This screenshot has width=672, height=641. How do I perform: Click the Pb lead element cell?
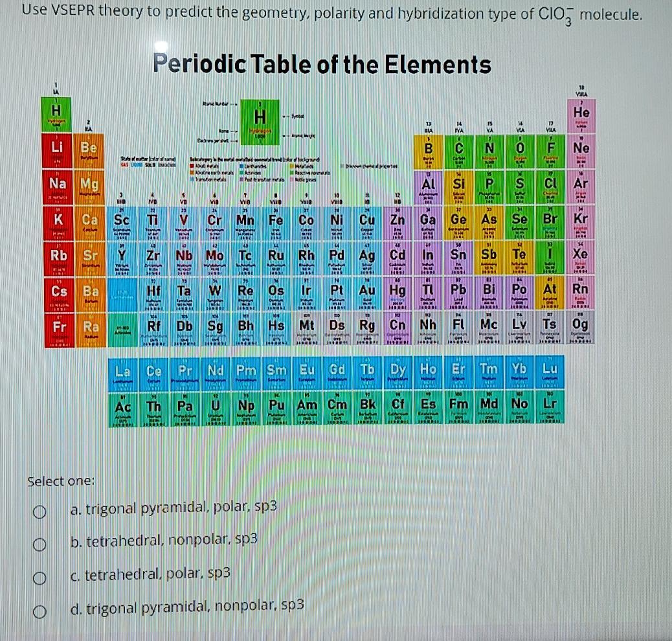click(x=458, y=294)
